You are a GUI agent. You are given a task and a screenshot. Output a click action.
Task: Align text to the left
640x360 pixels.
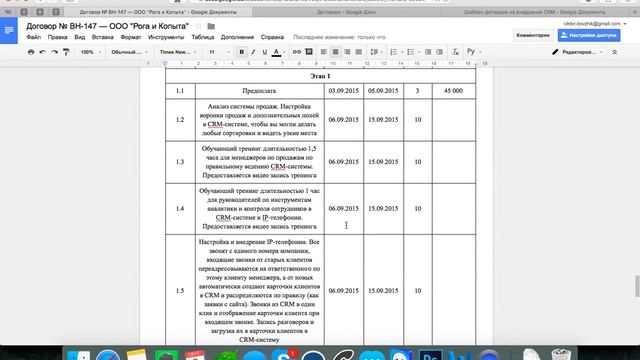[x=324, y=52]
